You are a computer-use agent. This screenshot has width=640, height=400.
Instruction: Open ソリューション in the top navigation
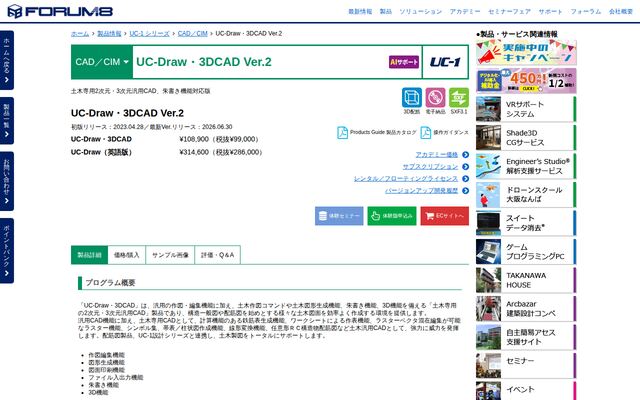click(420, 11)
